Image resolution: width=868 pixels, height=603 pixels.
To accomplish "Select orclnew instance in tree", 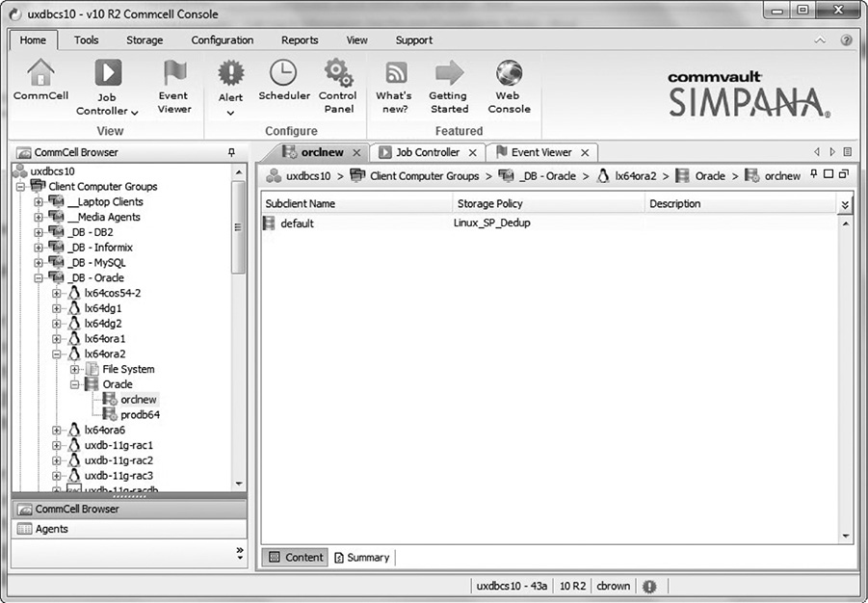I will pyautogui.click(x=139, y=400).
